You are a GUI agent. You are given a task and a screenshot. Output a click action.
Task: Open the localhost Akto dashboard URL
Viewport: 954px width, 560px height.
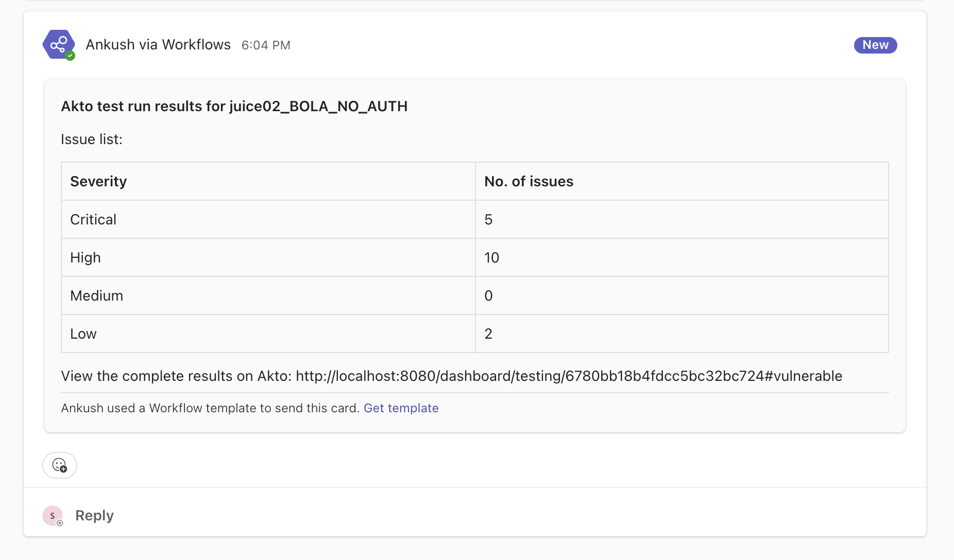(x=569, y=376)
